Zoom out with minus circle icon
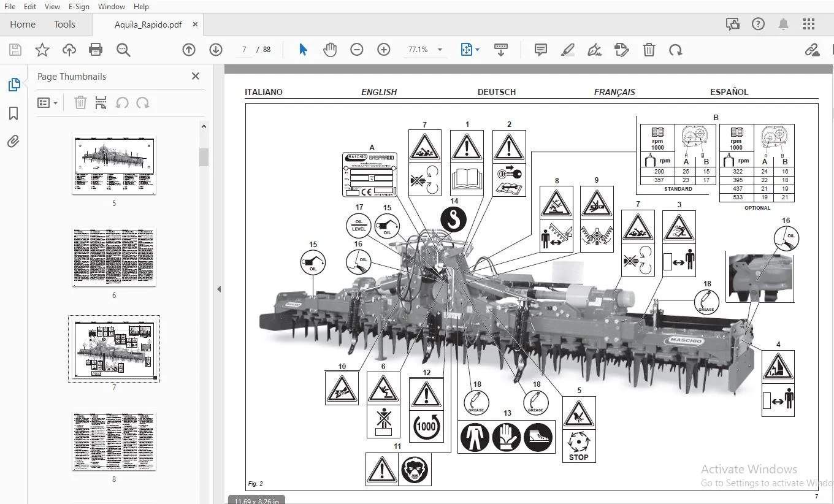 (x=357, y=50)
